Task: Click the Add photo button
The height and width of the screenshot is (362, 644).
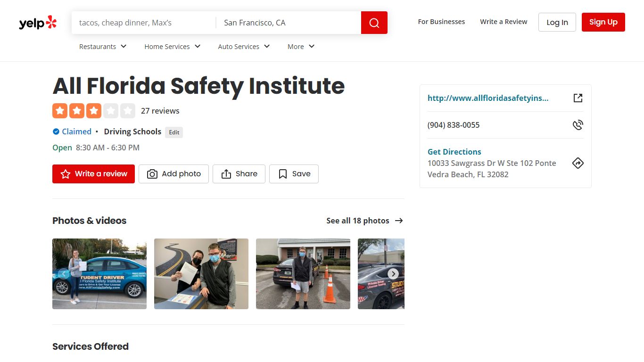Action: (173, 174)
